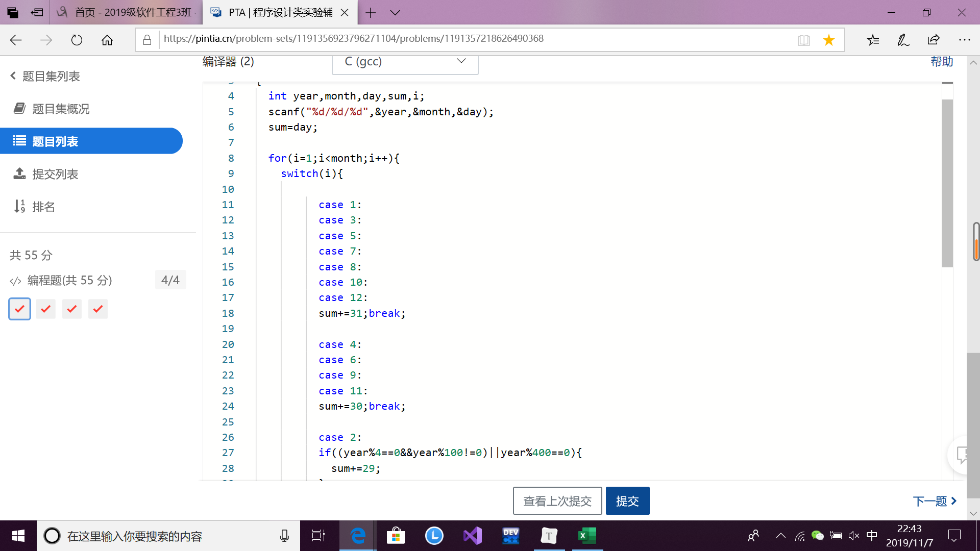Screen dimensions: 980x551
Task: Click the browser refresh icon
Action: point(77,40)
